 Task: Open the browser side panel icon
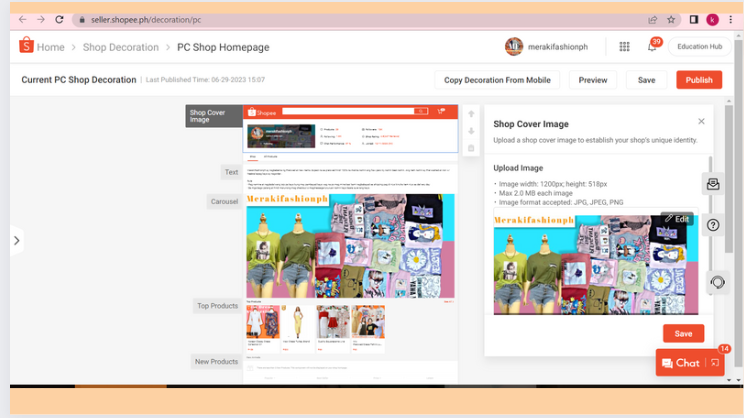point(694,19)
